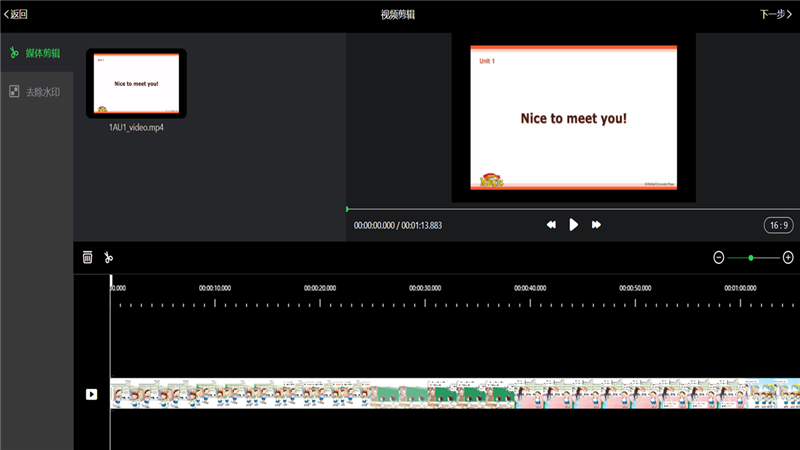
Task: Click 下一步 to proceed
Action: [776, 14]
